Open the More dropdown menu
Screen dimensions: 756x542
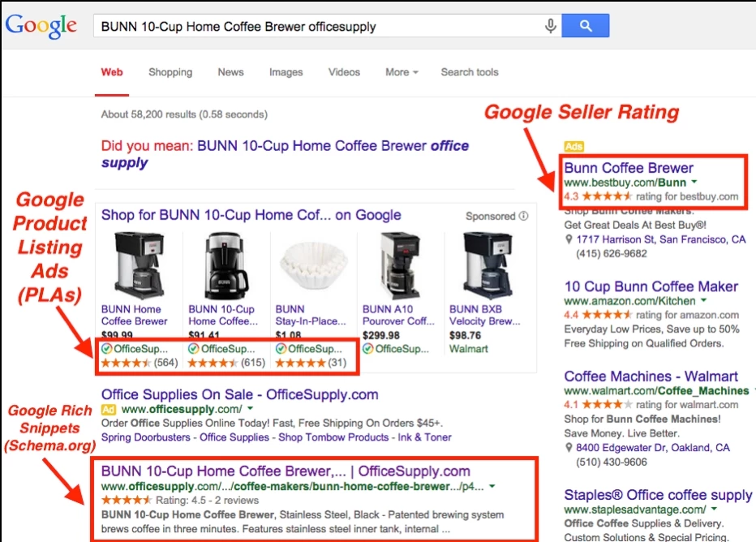click(402, 72)
